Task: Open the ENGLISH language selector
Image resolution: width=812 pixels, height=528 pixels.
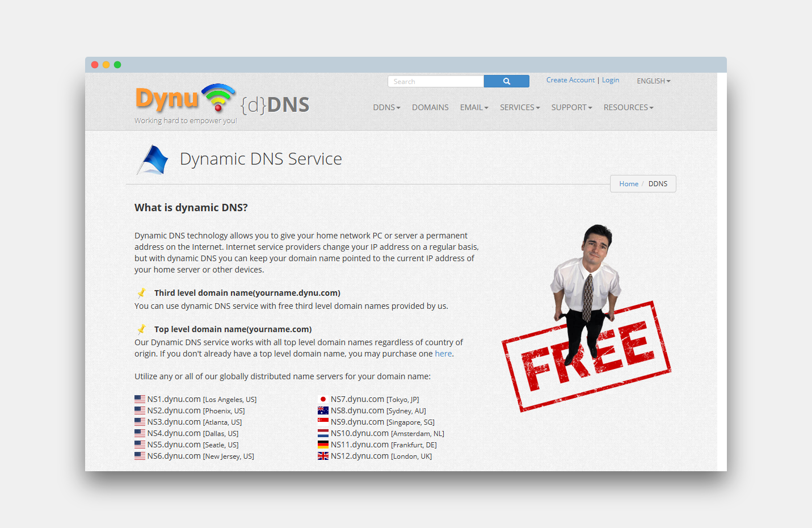Action: [x=654, y=81]
